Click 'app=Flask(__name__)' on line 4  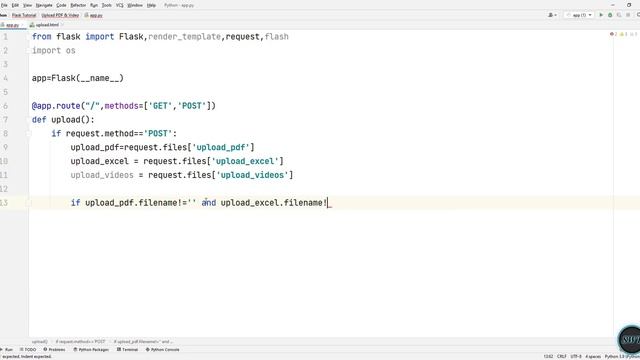[78, 78]
